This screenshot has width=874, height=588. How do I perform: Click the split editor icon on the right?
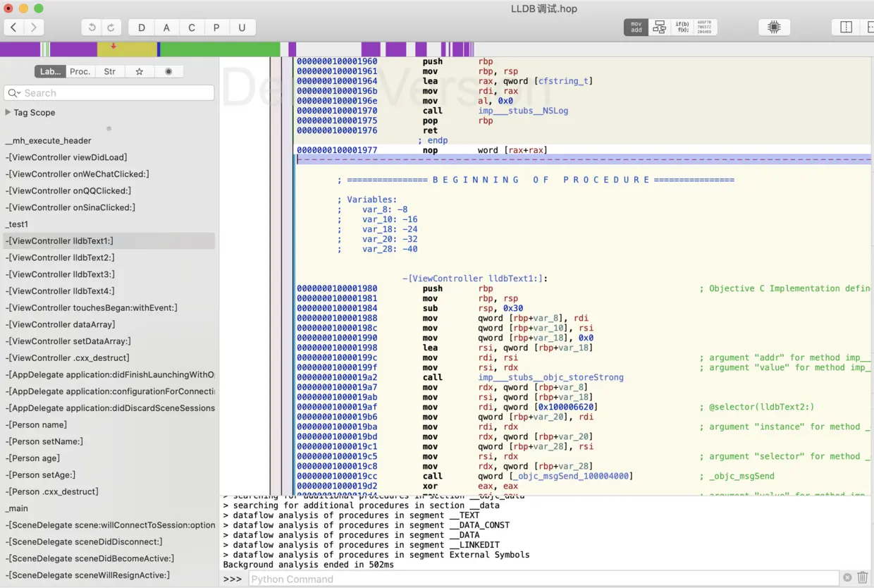[x=845, y=25]
